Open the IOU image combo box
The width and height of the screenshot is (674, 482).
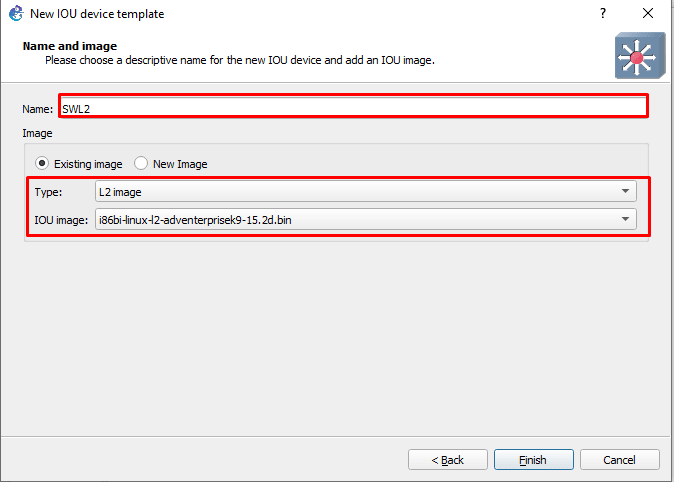tap(365, 219)
